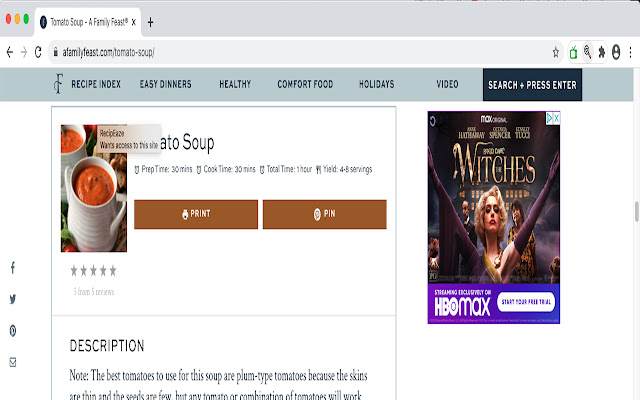640x400 pixels.
Task: Bookmark this page with the star
Action: tap(556, 52)
